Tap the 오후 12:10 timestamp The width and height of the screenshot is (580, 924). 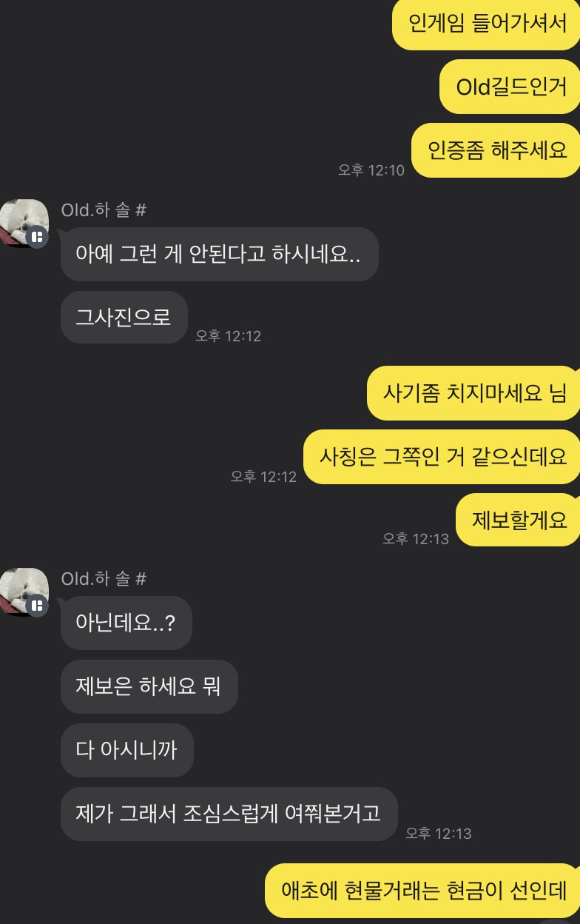click(371, 170)
